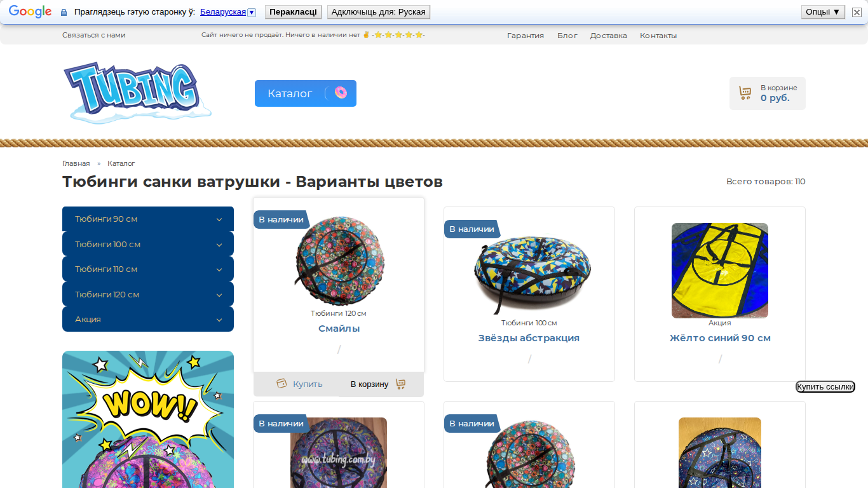The image size is (868, 488).
Task: Open Связаться с нами link
Action: coord(94,36)
